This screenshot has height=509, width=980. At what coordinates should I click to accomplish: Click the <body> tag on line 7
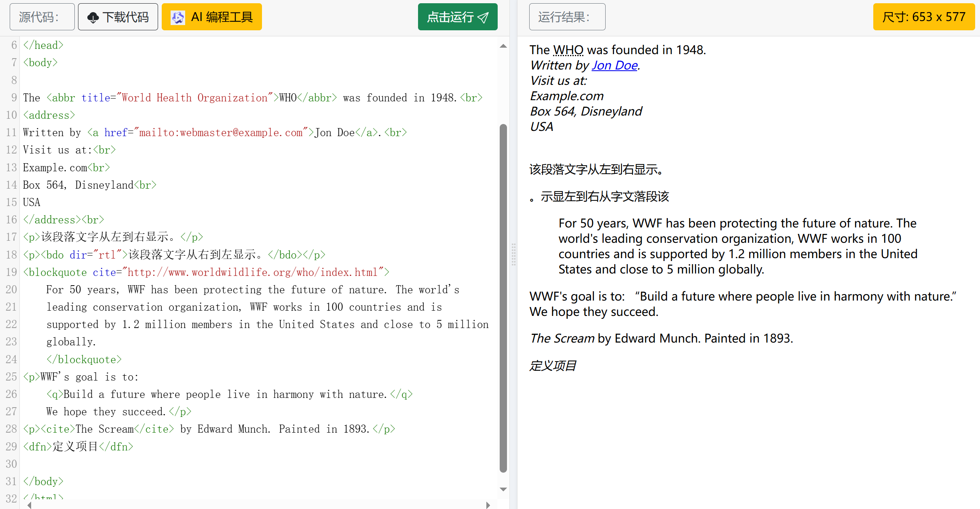tap(40, 63)
